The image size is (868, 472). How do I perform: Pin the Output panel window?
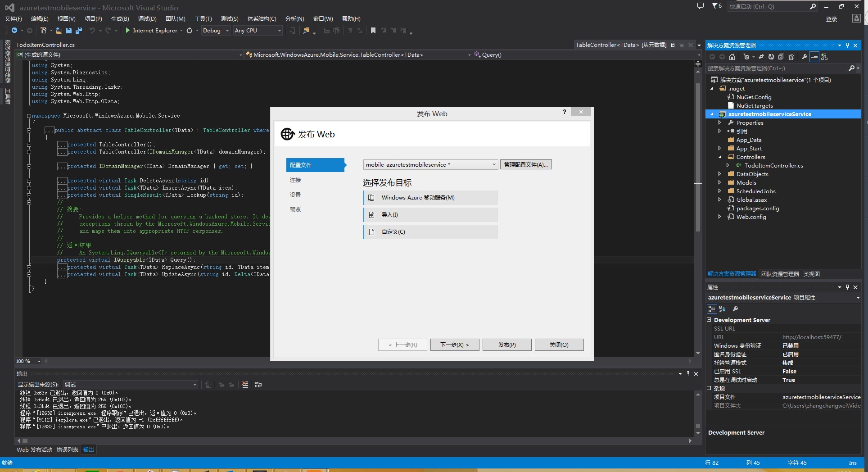688,373
